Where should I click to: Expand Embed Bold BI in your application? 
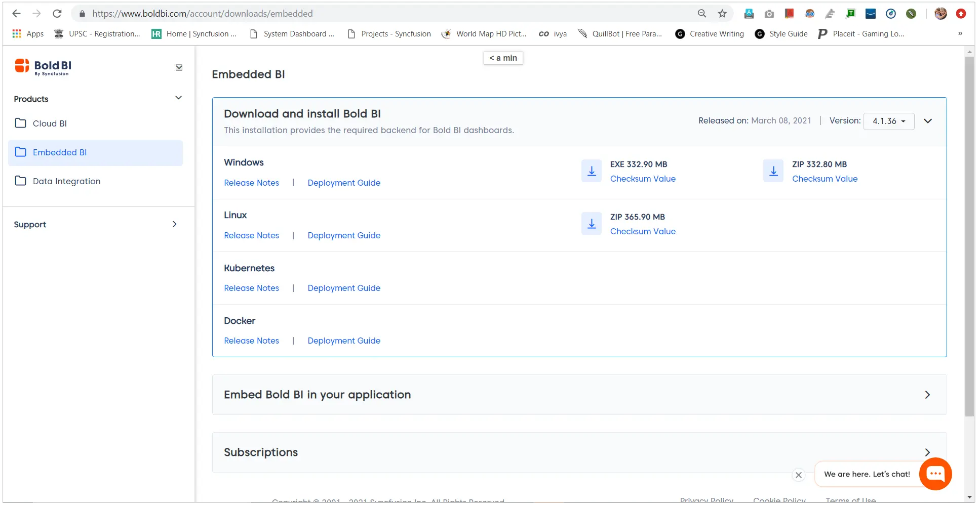(x=927, y=395)
